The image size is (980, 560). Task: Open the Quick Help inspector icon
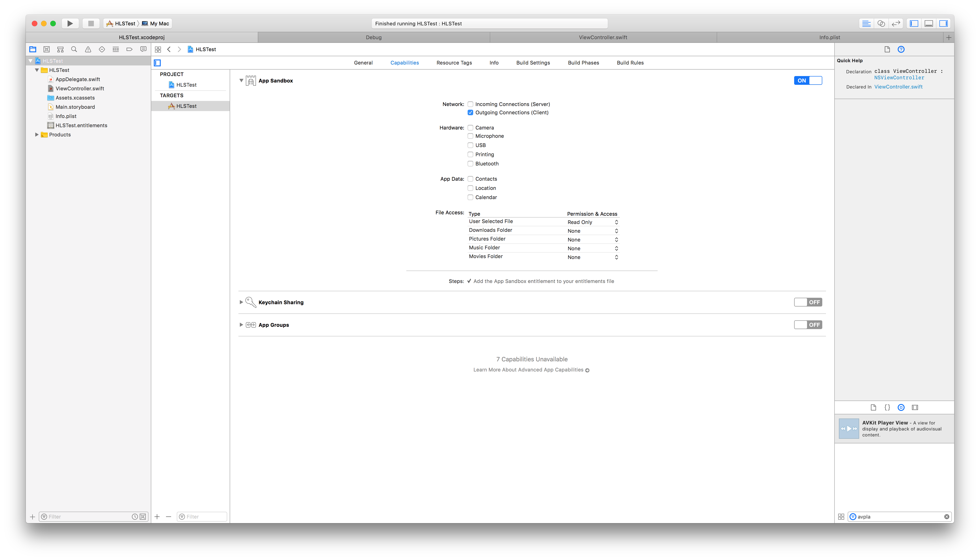click(901, 49)
